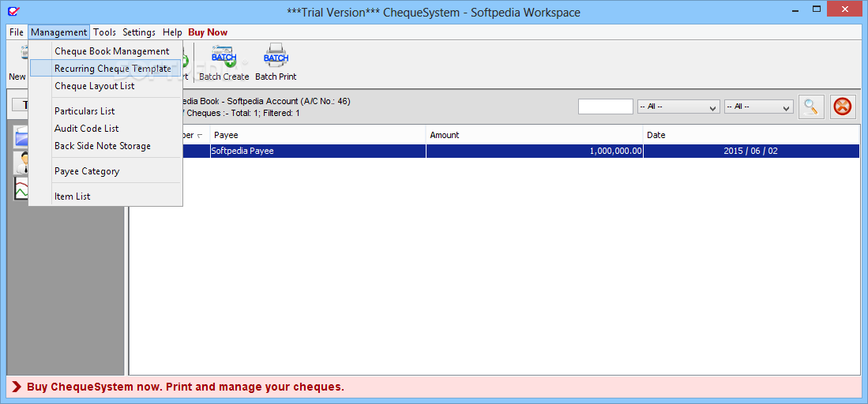Image resolution: width=868 pixels, height=404 pixels.
Task: Click the 1,000,000.00 amount cell
Action: (534, 151)
